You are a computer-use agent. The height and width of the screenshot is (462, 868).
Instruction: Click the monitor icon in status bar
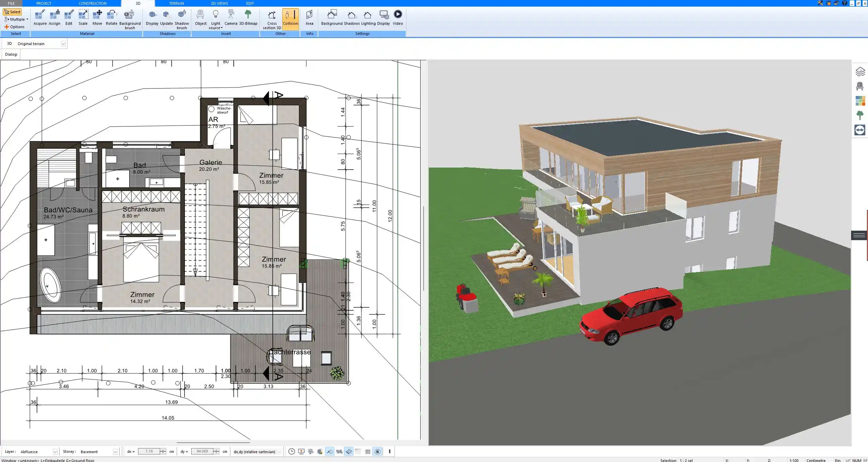coord(301,451)
